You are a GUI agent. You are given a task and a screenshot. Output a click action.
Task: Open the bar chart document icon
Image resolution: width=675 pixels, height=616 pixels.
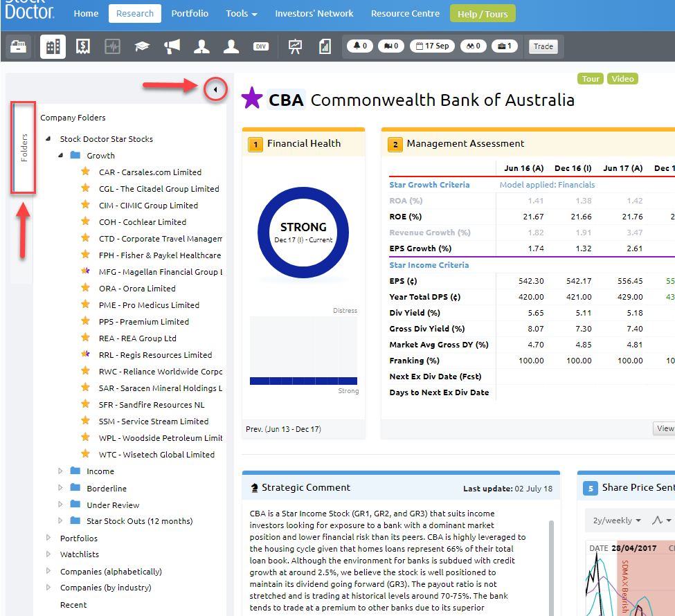pos(325,46)
